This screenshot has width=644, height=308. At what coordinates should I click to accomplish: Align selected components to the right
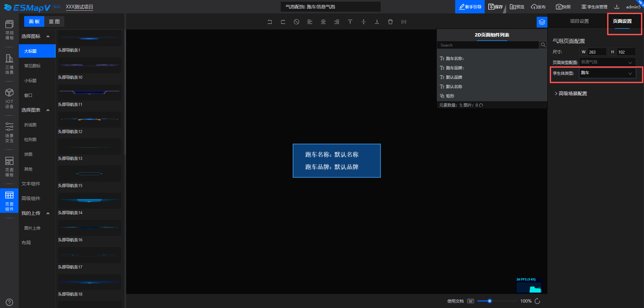point(337,22)
